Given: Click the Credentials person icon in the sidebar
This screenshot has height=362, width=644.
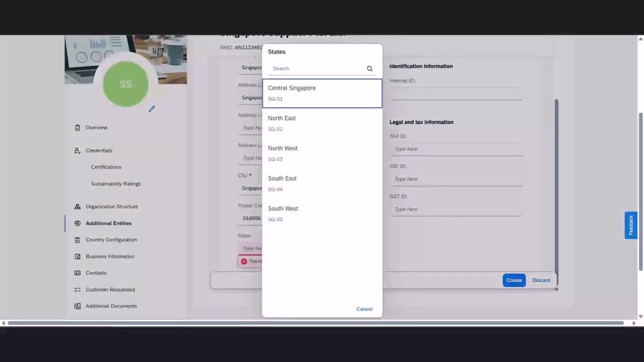Looking at the screenshot, I should 77,150.
